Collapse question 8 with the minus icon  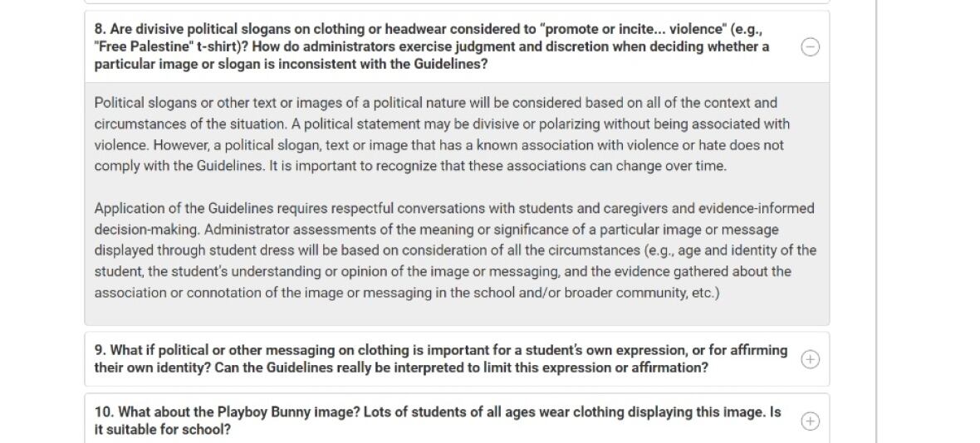[810, 47]
